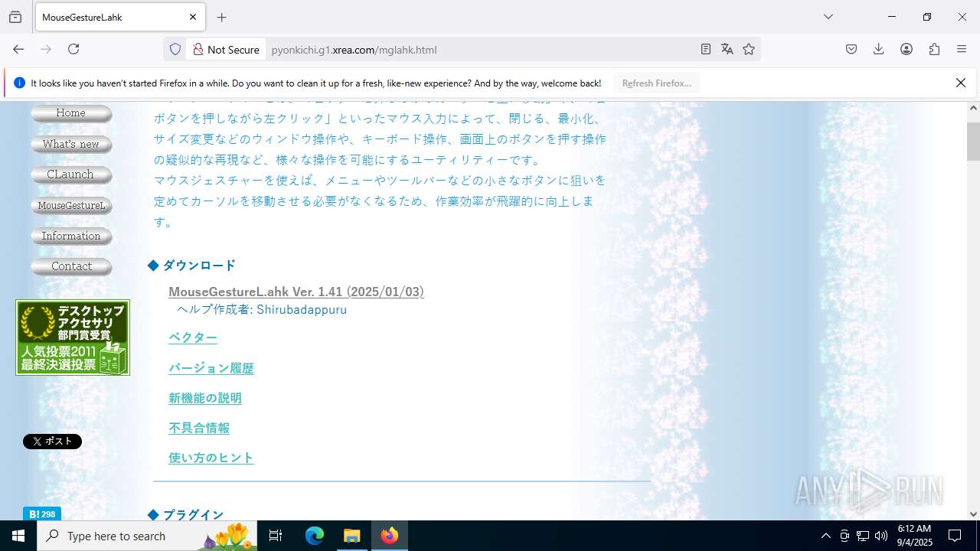This screenshot has width=980, height=551.
Task: Open the 使い方のヒント link
Action: [x=211, y=458]
